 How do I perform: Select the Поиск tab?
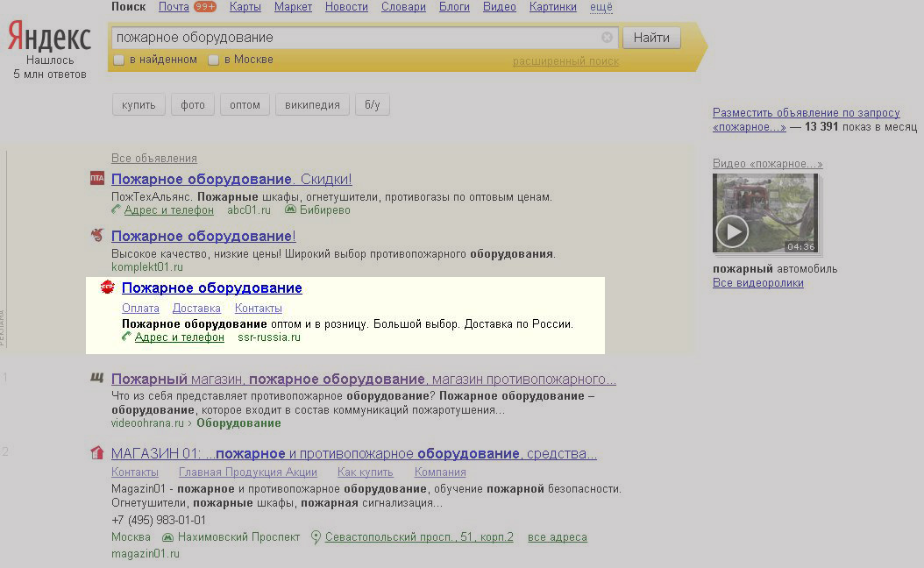point(129,7)
